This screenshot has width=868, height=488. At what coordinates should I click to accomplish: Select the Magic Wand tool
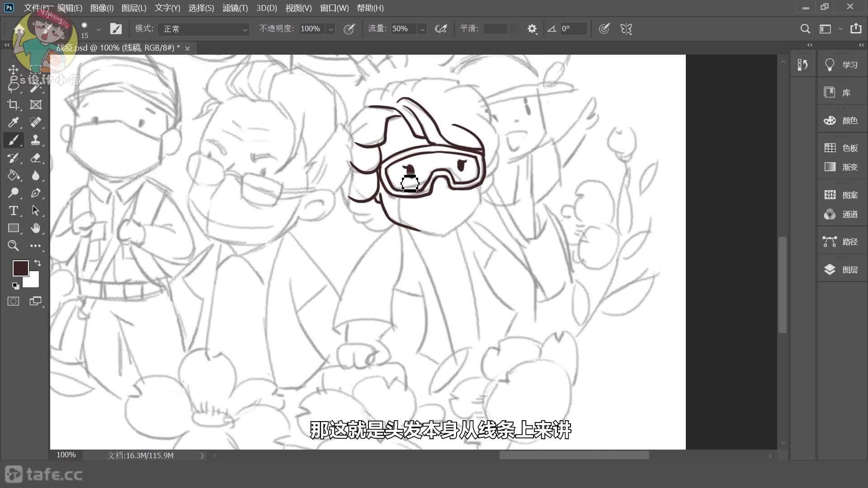coord(36,87)
